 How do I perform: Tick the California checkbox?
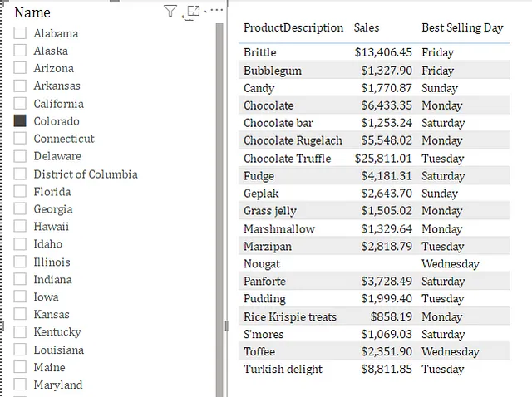pos(21,104)
